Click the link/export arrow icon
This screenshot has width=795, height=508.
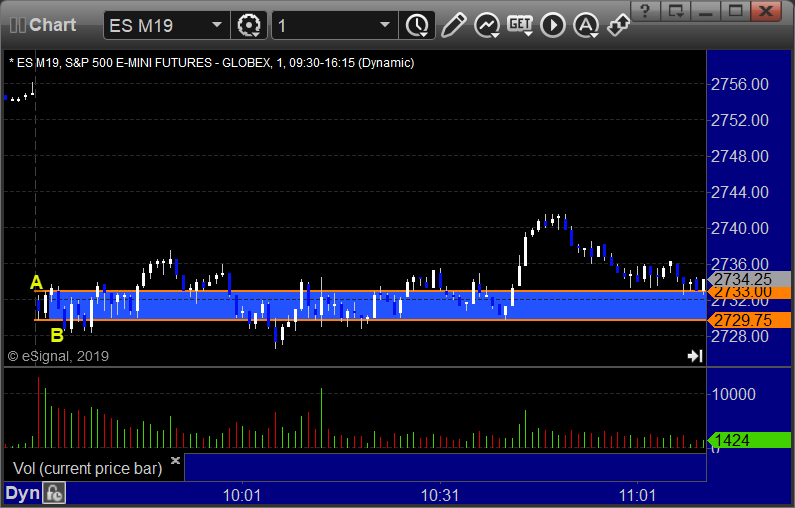click(x=618, y=25)
